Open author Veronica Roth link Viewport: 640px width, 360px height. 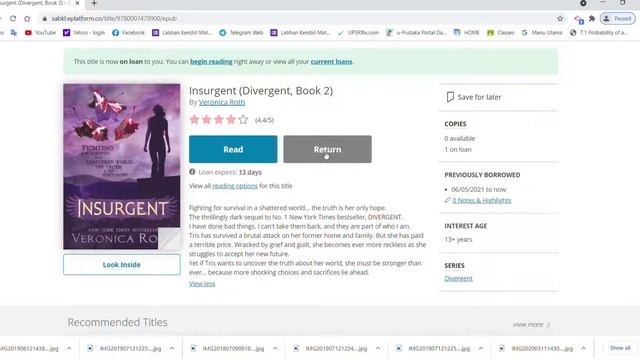[x=222, y=102]
